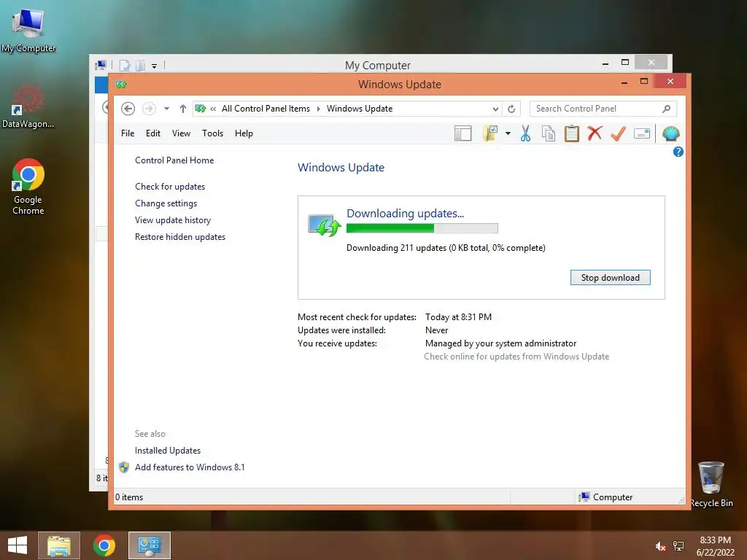The image size is (747, 560).
Task: Click the globe shell icon in toolbar
Action: tap(671, 134)
